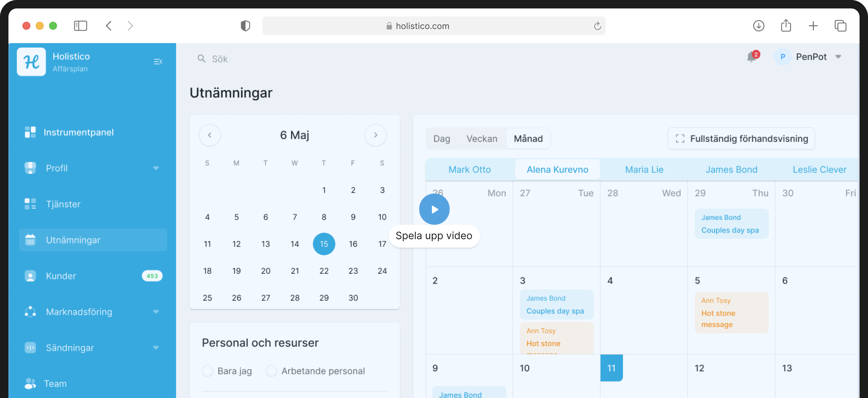Click Fullständig förhandsvisning button
Viewport: 868px width, 398px height.
point(741,139)
